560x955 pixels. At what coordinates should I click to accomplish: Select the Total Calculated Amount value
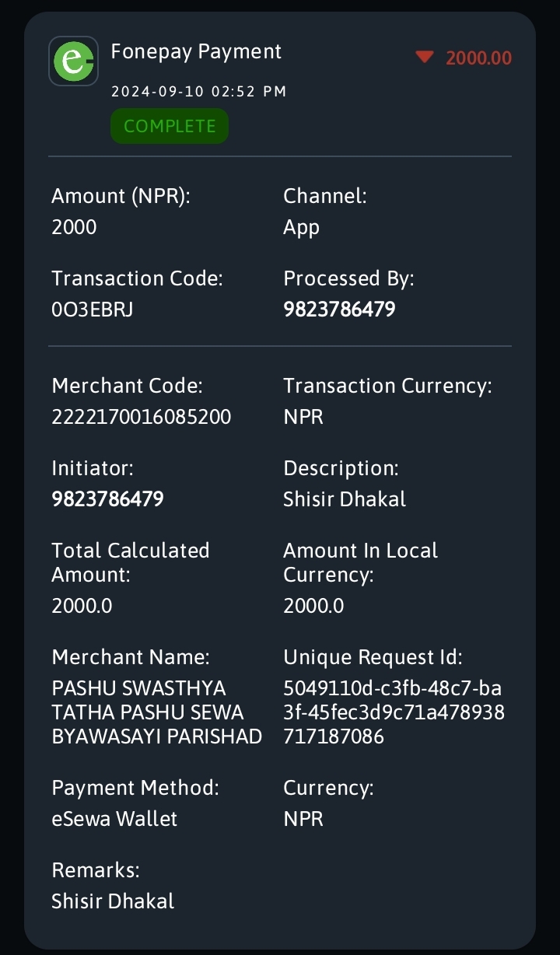(x=82, y=606)
